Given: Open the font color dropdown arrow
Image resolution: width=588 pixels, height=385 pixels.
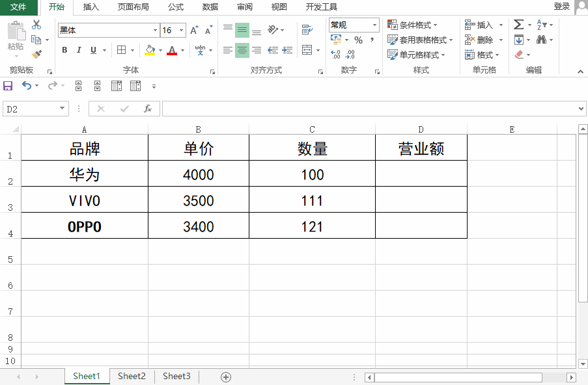Looking at the screenshot, I should point(182,50).
